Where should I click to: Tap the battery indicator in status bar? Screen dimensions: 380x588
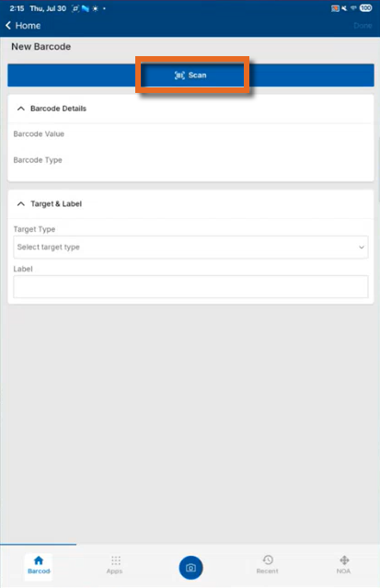[x=366, y=8]
